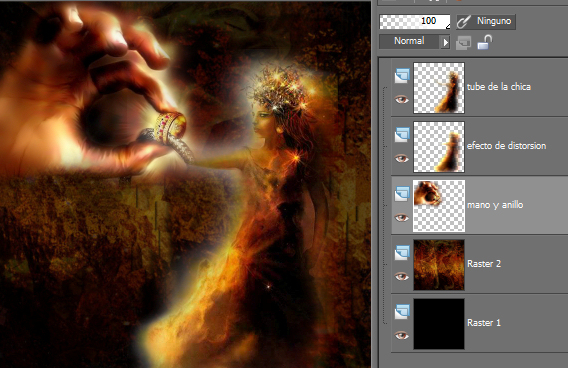Open the Normal blend mode dropdown
This screenshot has height=368, width=568.
(x=414, y=42)
